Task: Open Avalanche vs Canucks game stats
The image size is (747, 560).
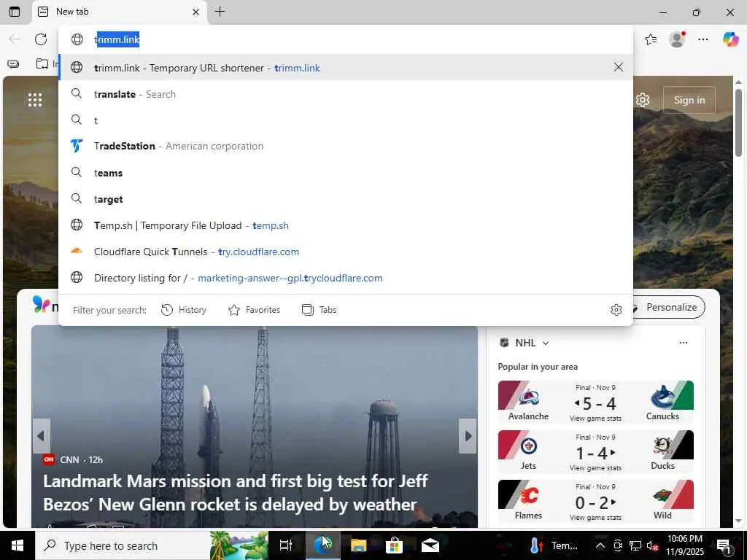Action: tap(595, 419)
